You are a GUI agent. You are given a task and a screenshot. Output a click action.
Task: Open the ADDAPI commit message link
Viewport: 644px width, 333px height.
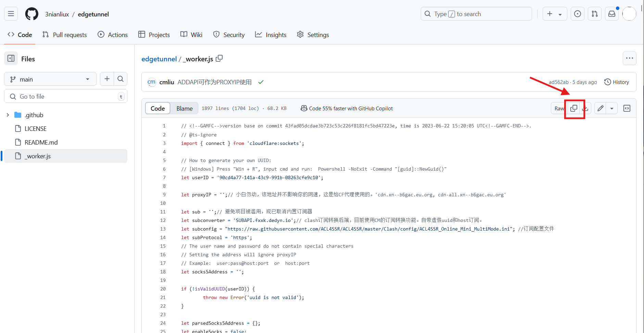tap(215, 82)
